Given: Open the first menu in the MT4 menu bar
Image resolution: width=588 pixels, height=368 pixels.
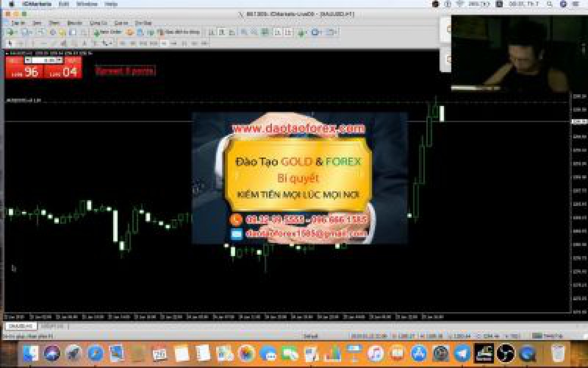Looking at the screenshot, I should (18, 23).
